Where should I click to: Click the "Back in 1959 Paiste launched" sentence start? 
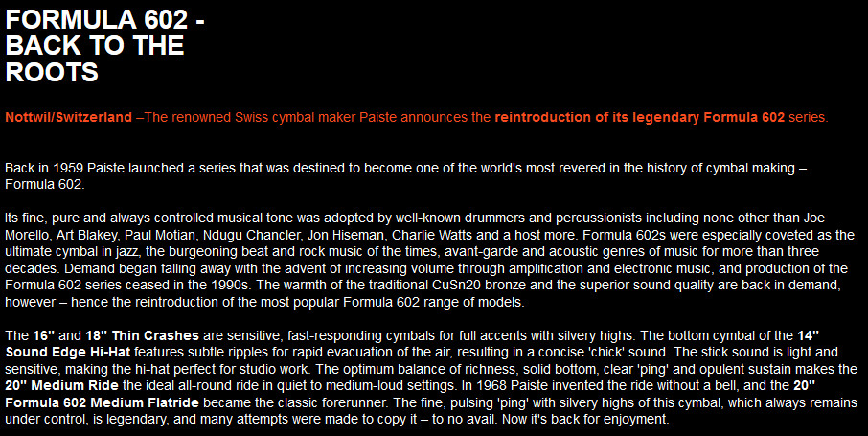pyautogui.click(x=86, y=168)
